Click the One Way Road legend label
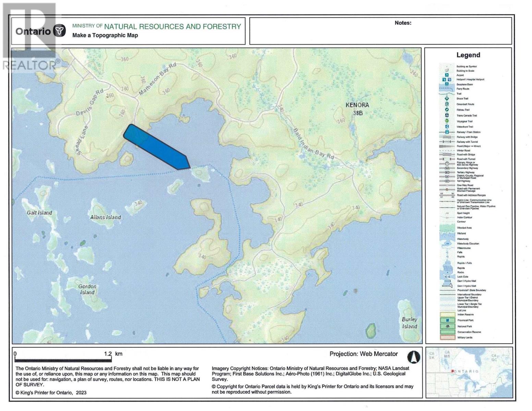The width and height of the screenshot is (532, 411). [465, 185]
